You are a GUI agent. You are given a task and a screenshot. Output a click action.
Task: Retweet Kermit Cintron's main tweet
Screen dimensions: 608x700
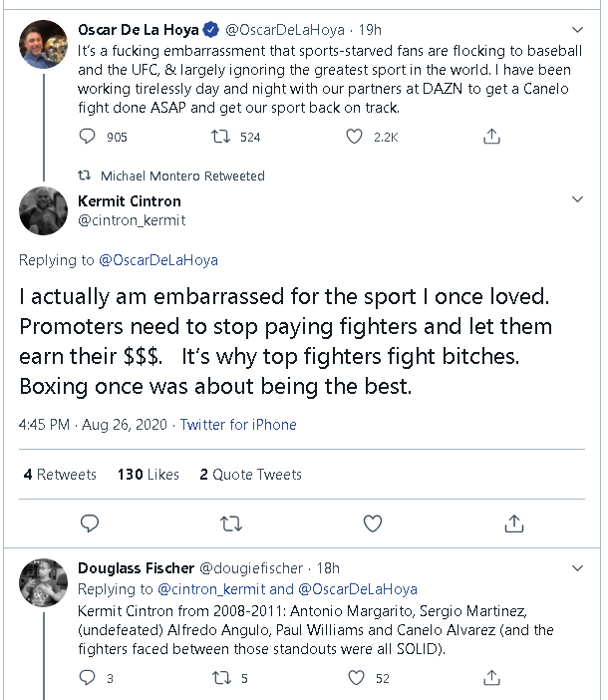tap(230, 523)
